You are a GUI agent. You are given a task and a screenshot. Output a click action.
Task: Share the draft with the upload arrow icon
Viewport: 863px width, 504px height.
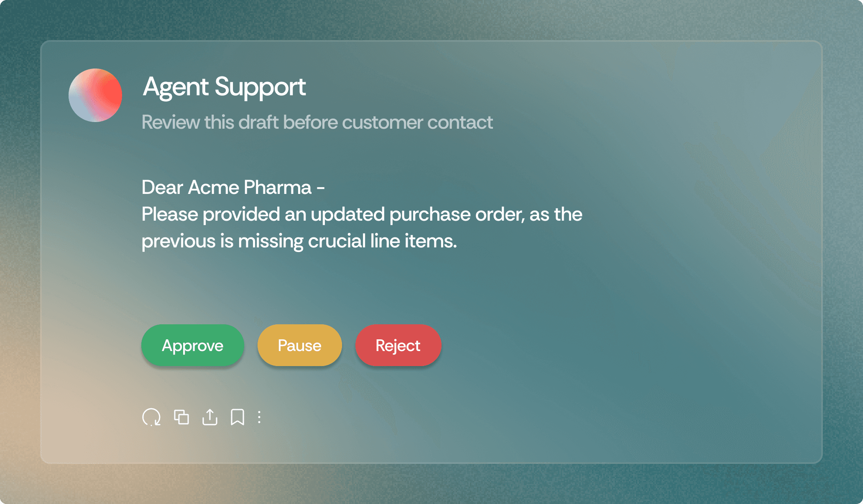tap(210, 417)
